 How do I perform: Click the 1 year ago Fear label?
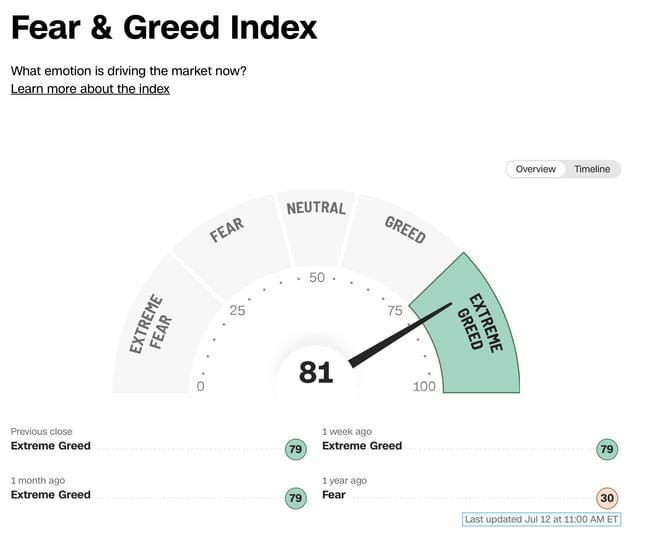[x=336, y=494]
